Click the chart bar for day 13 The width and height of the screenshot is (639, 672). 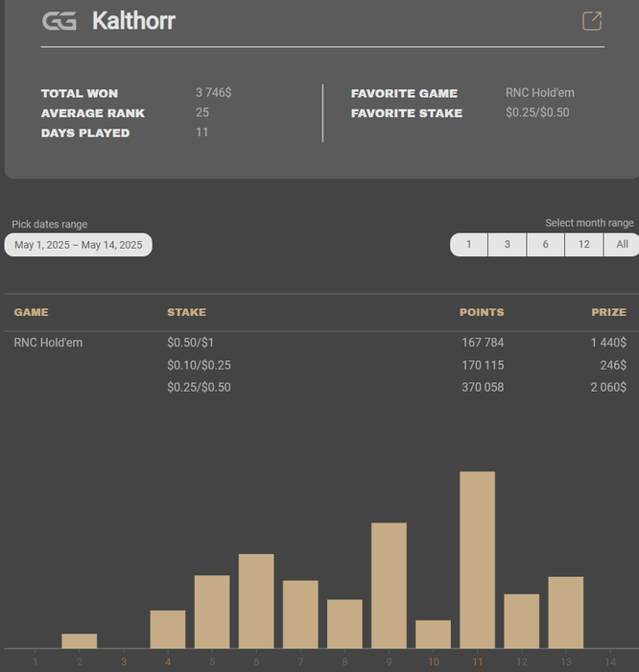point(566,612)
